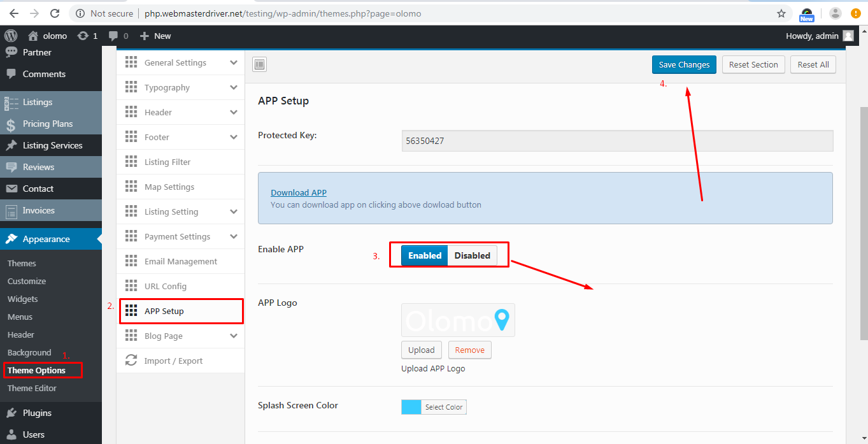Open the Splash Screen Color swatch
868x444 pixels.
tap(411, 407)
